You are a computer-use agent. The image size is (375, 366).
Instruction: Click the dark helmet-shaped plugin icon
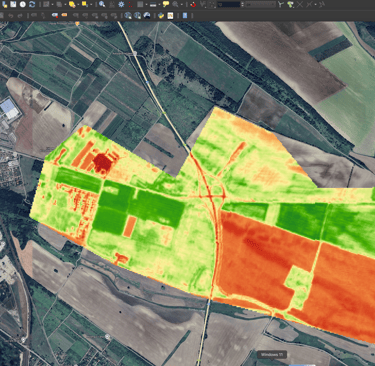(147, 15)
